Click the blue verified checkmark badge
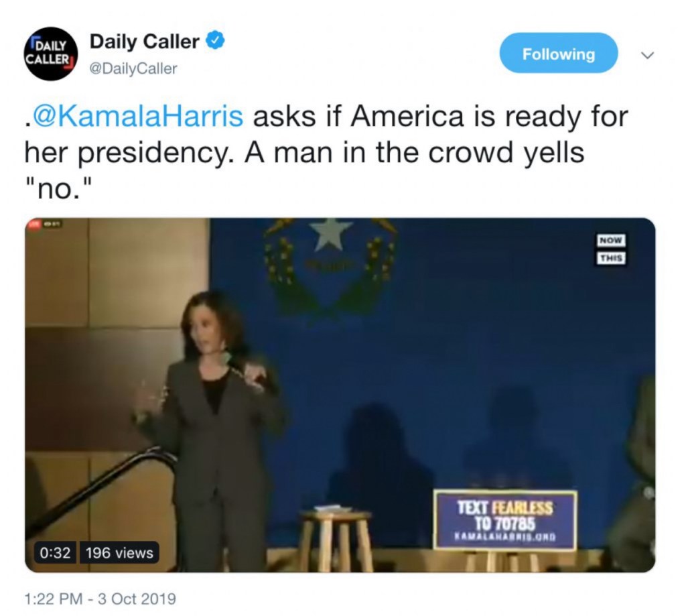686x616 pixels. 215,40
